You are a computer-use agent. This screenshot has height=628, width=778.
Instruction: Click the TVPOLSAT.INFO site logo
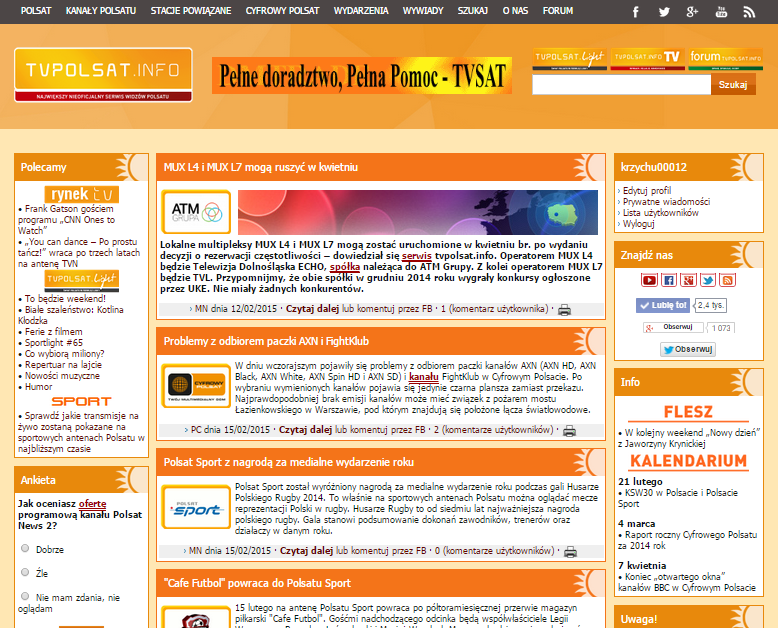click(103, 75)
